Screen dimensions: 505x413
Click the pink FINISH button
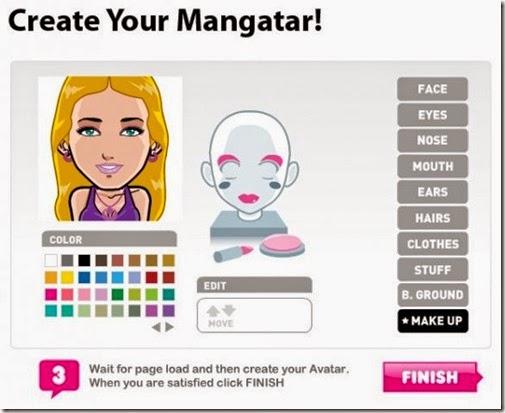click(x=432, y=377)
